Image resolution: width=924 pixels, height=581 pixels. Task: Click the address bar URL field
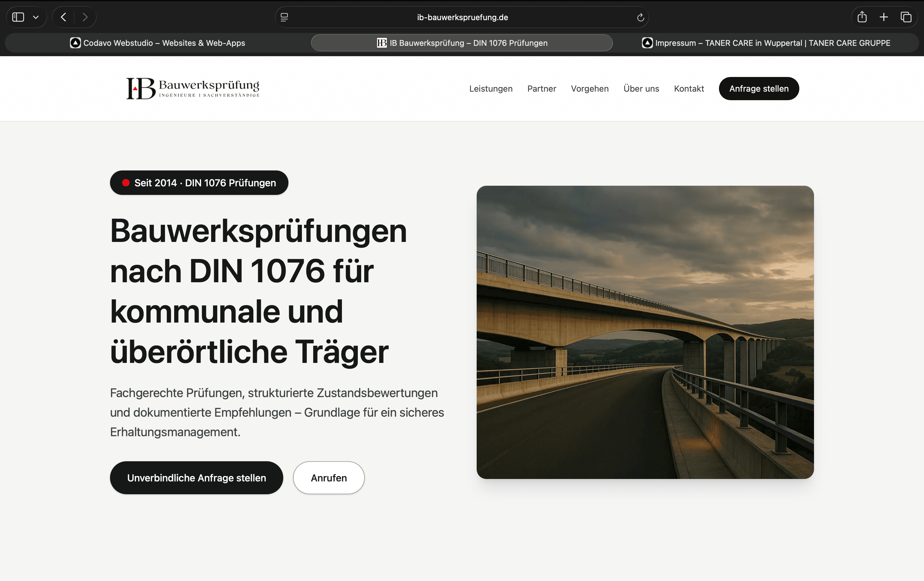pos(462,17)
